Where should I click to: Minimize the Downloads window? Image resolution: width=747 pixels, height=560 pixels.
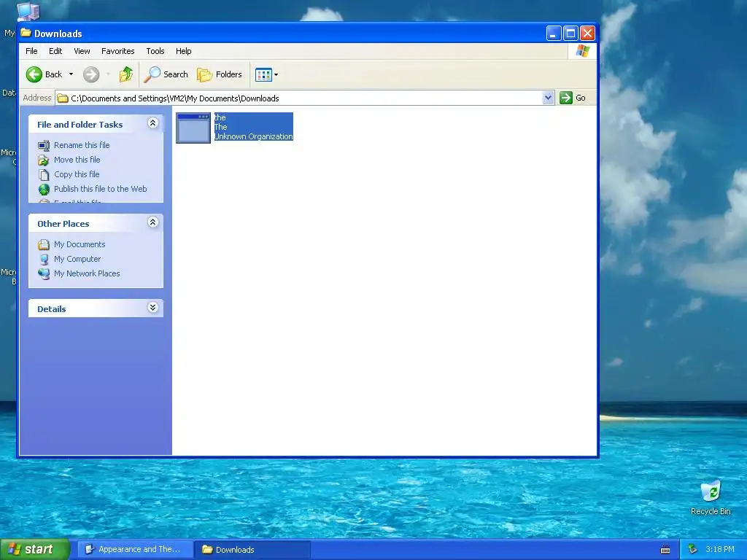pyautogui.click(x=554, y=34)
